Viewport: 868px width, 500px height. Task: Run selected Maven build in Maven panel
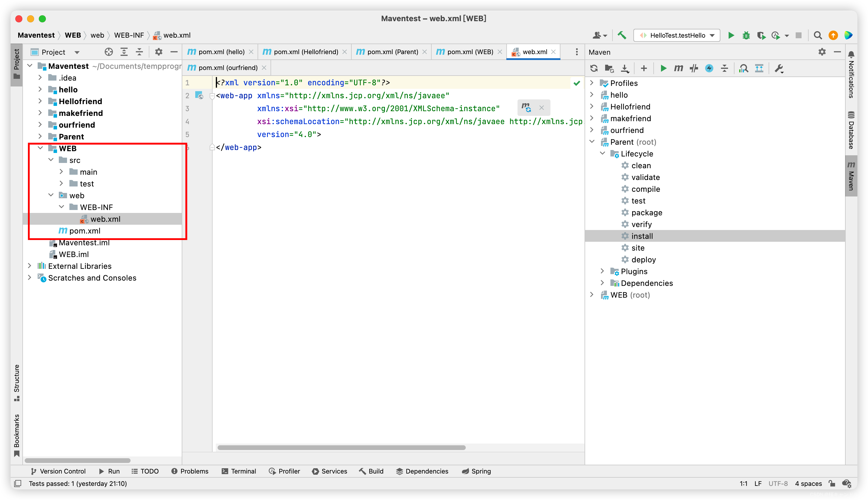pos(663,68)
